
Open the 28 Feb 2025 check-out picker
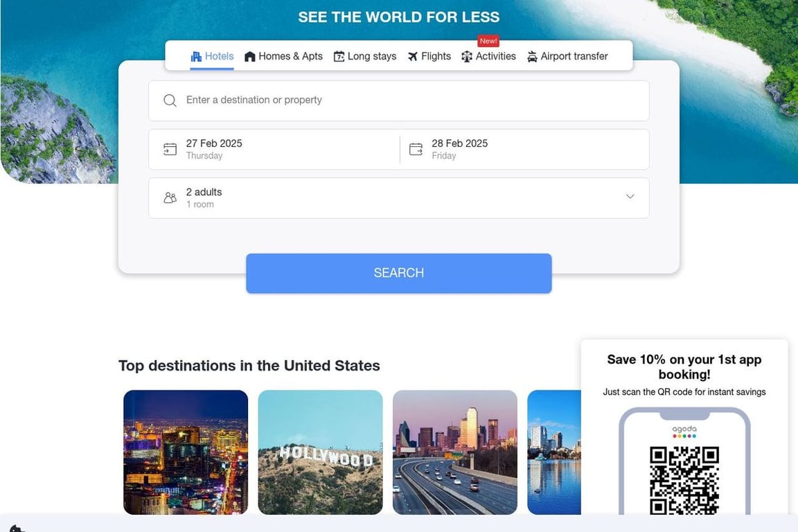click(x=524, y=149)
